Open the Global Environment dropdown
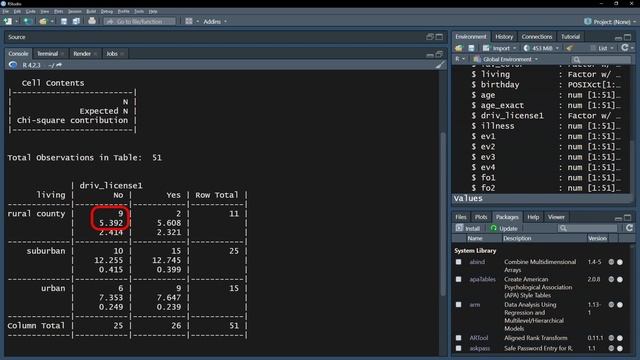The height and width of the screenshot is (360, 640). (505, 60)
